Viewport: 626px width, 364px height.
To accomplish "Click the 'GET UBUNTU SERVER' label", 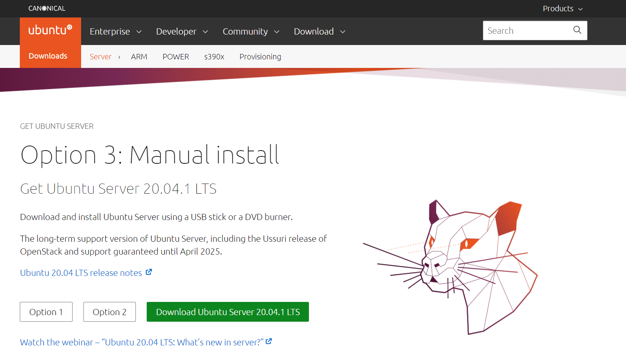I will [57, 126].
